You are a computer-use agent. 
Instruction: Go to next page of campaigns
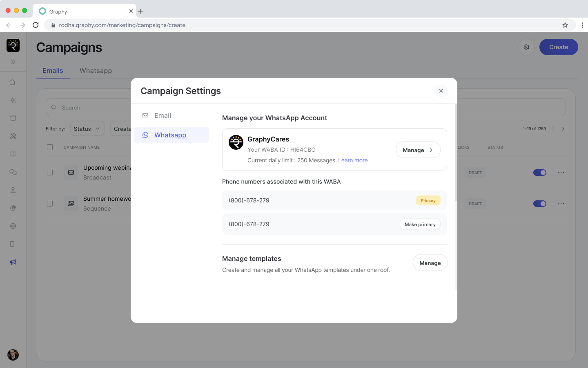[563, 129]
